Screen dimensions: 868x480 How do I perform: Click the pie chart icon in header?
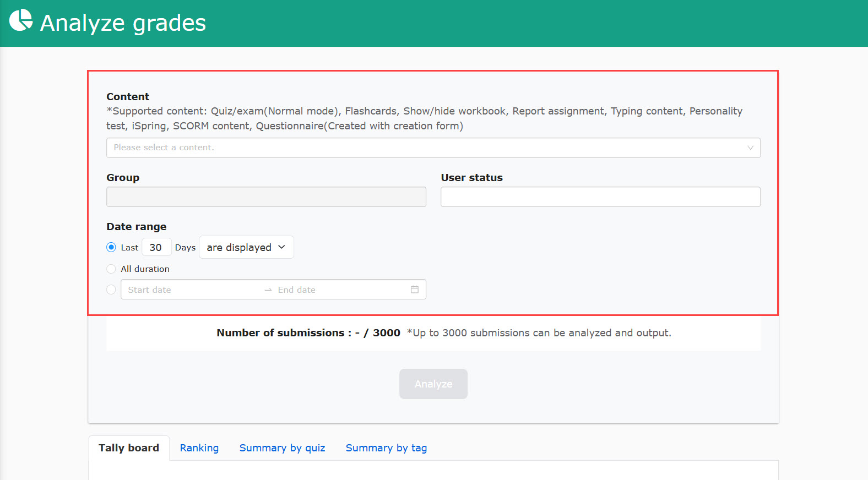click(x=21, y=21)
